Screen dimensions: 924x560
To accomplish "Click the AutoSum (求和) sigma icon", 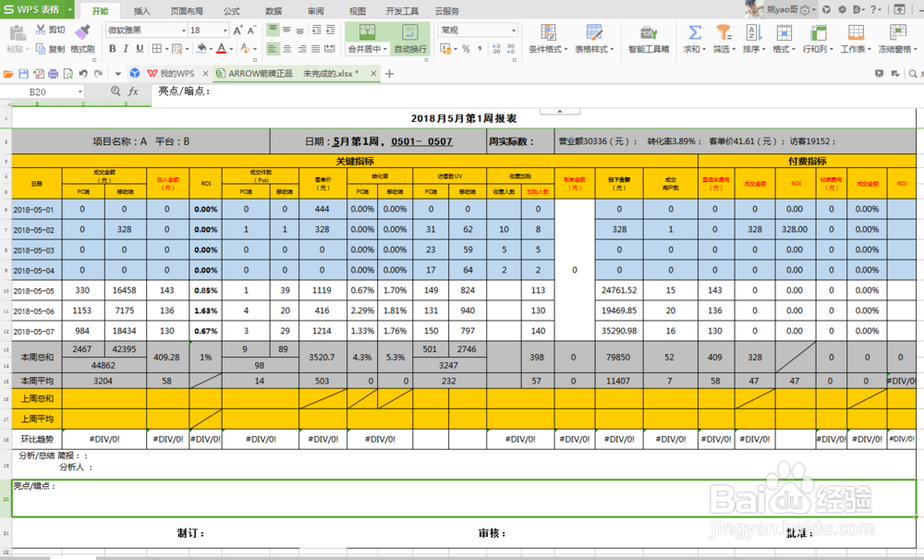I will pyautogui.click(x=695, y=31).
